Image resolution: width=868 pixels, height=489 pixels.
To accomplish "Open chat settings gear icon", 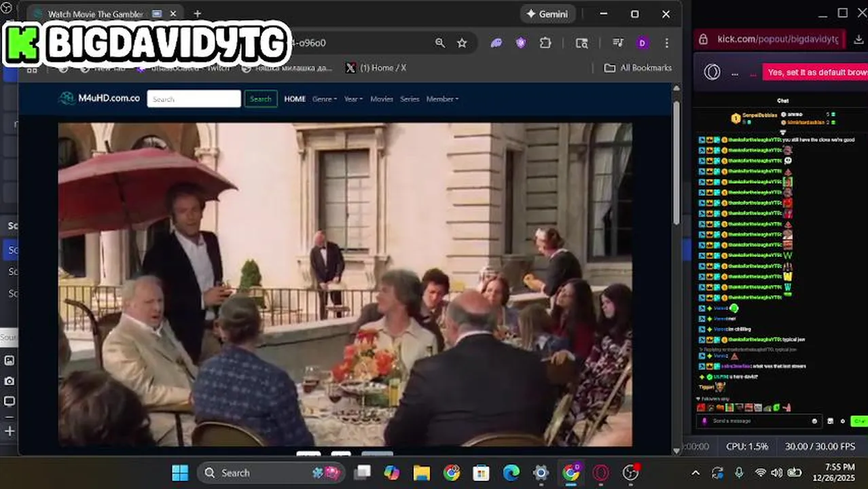I will click(x=842, y=421).
